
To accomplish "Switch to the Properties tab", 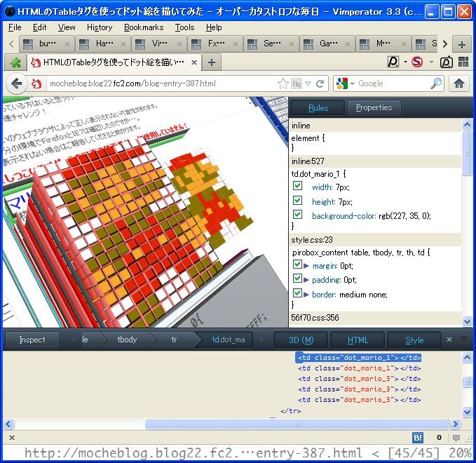I will pyautogui.click(x=374, y=107).
